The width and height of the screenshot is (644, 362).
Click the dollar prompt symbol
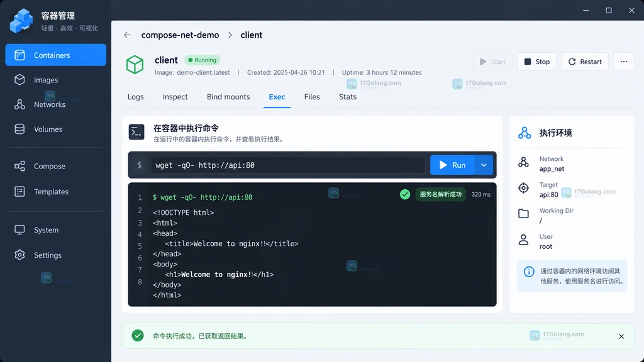pos(140,165)
